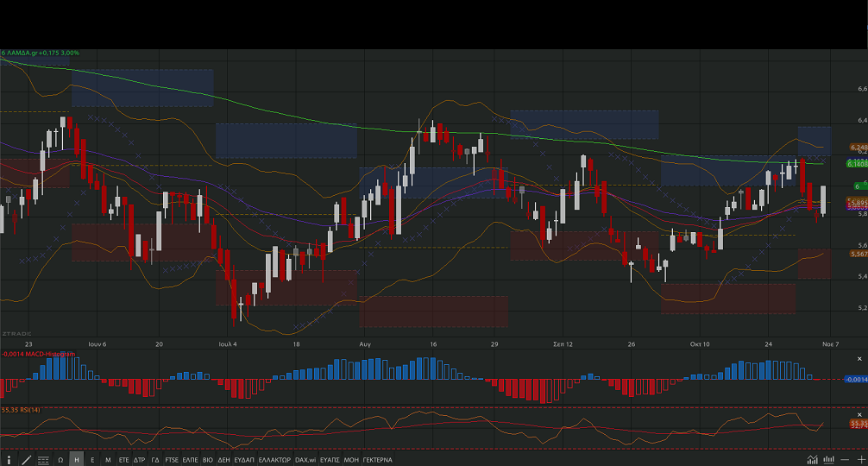868x466 pixels.
Task: Click the 5,567 orange price tag
Action: 859,254
